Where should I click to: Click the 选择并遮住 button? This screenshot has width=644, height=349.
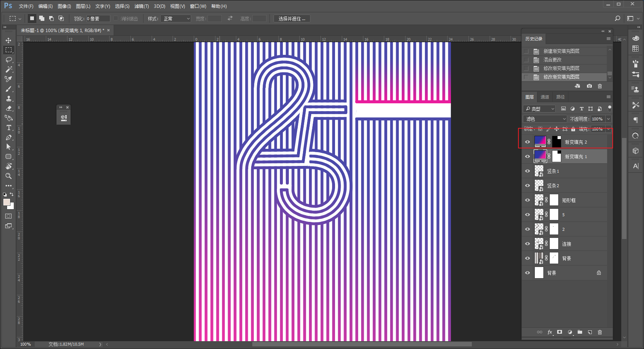(292, 19)
